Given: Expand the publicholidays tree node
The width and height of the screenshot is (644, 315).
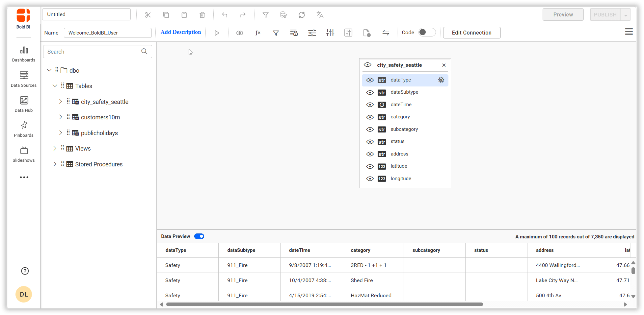Looking at the screenshot, I should [x=61, y=133].
